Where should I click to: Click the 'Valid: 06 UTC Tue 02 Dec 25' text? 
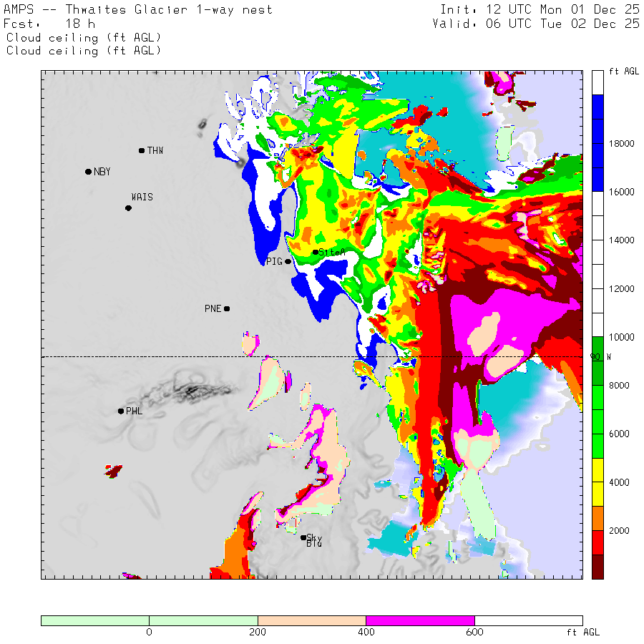pyautogui.click(x=535, y=24)
